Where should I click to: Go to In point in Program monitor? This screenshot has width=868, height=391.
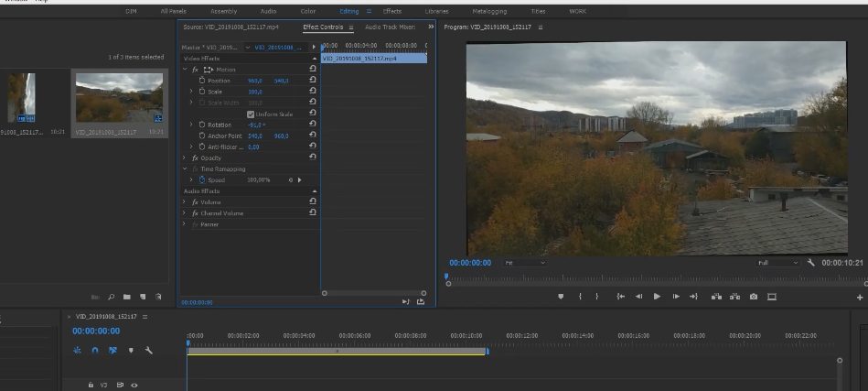(x=620, y=297)
